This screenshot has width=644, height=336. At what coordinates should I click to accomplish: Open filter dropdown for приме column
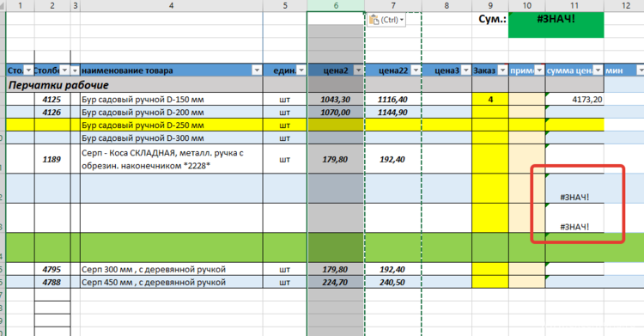[539, 70]
